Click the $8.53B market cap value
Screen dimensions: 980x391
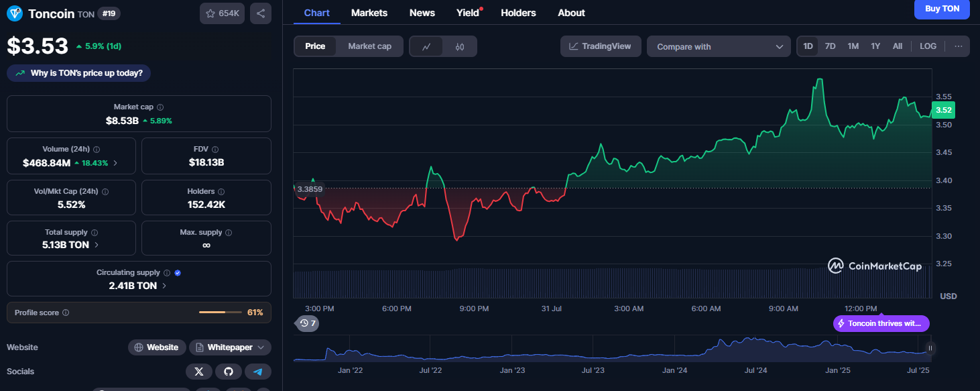pyautogui.click(x=122, y=121)
